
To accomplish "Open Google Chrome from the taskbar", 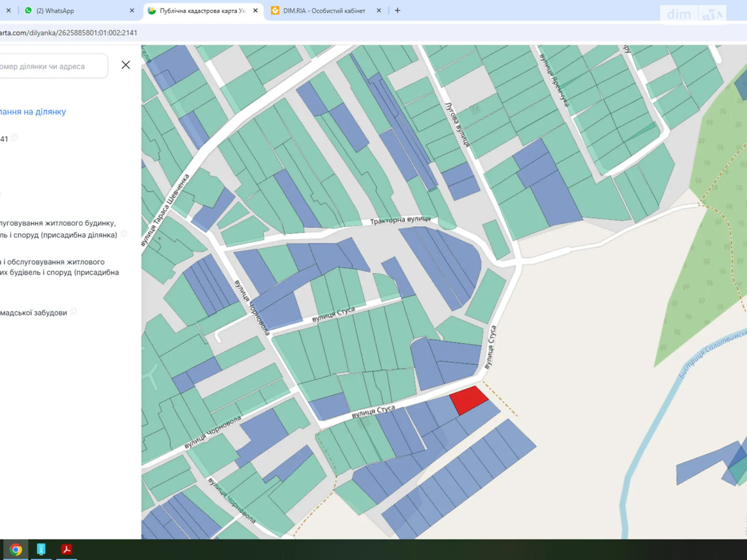I will coord(16,549).
